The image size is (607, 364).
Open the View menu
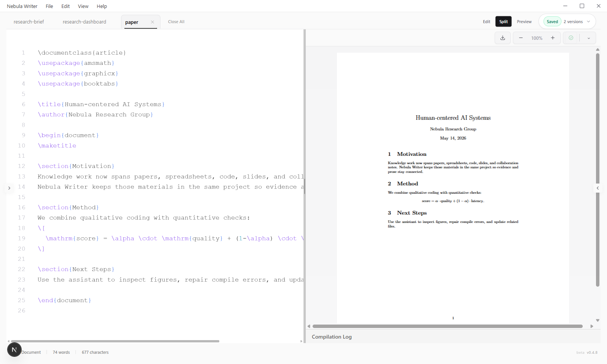click(x=83, y=6)
